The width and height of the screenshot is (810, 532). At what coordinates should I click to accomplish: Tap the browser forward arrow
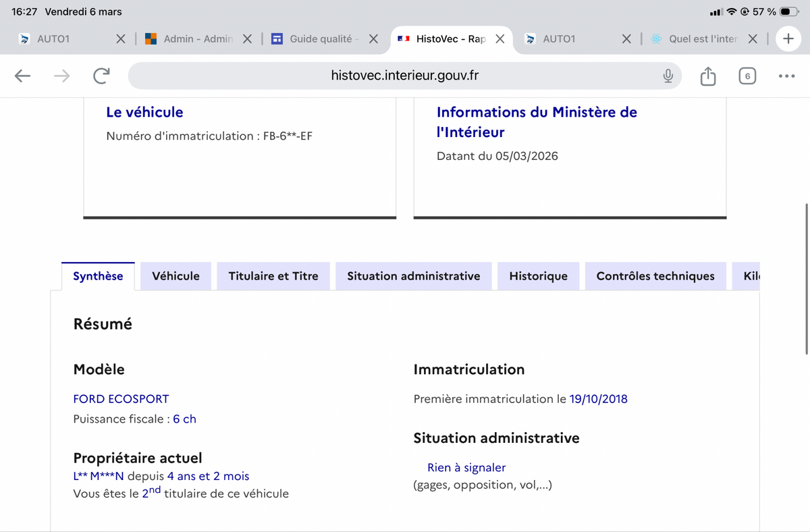[x=61, y=76]
